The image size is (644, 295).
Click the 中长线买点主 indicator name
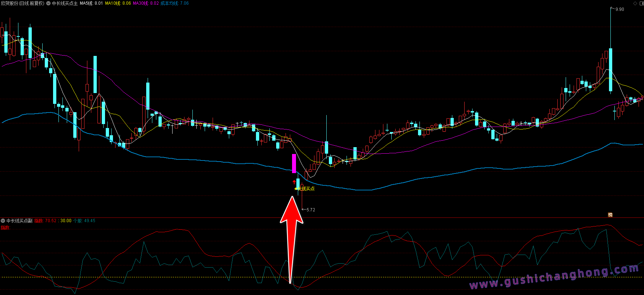tap(65, 3)
